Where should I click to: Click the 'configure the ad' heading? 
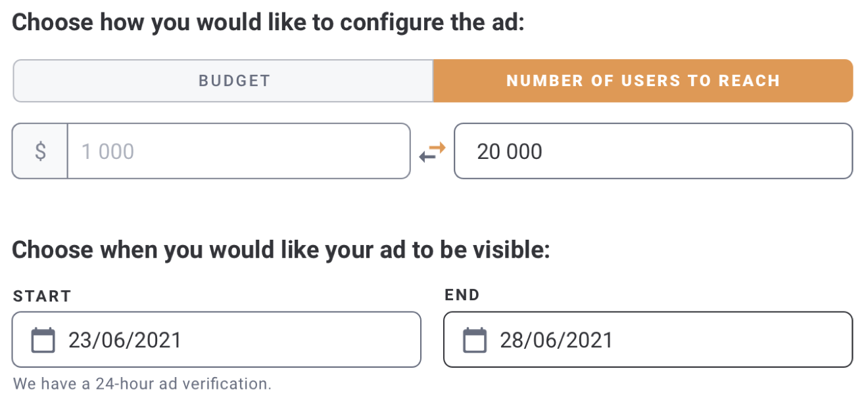[268, 22]
